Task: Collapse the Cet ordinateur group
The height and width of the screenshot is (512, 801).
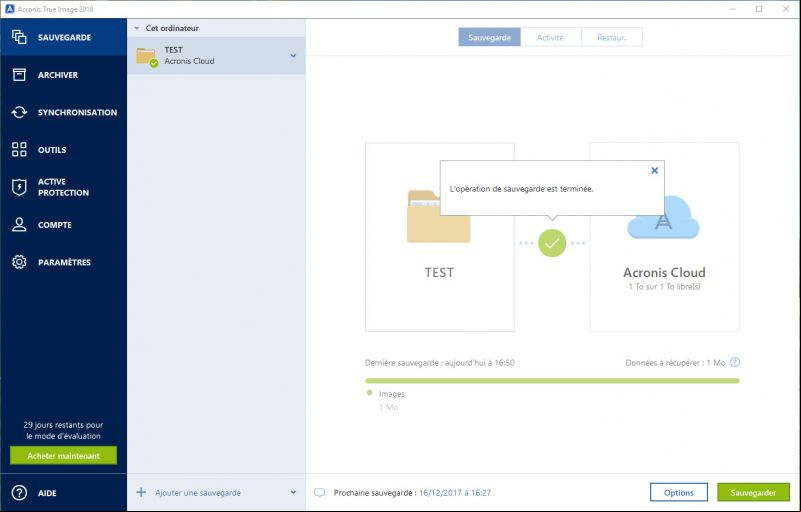Action: point(136,28)
